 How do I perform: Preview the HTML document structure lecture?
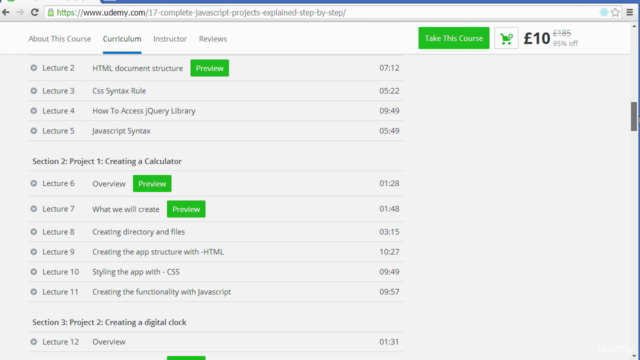click(209, 68)
